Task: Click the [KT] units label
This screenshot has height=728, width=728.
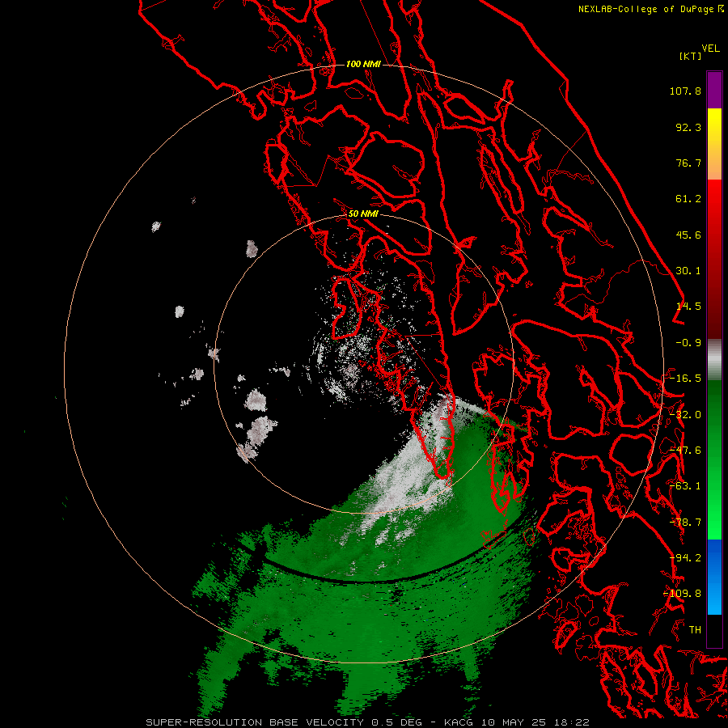Action: pos(690,56)
